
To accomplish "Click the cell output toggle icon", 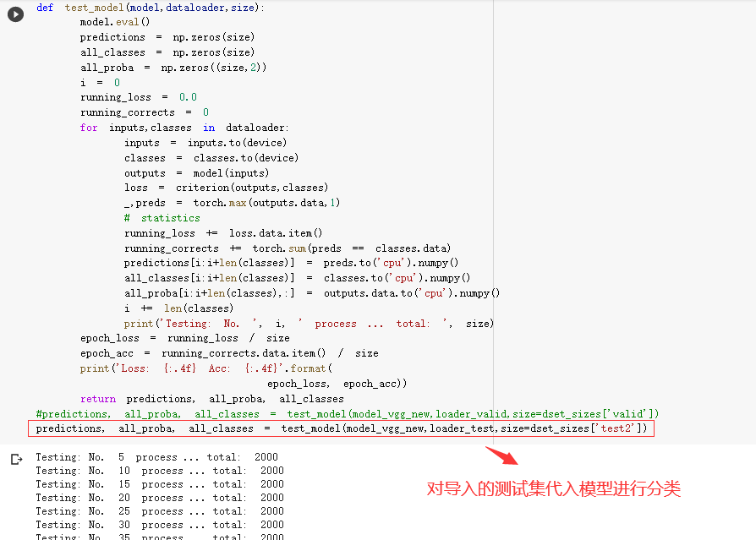I will tap(16, 460).
